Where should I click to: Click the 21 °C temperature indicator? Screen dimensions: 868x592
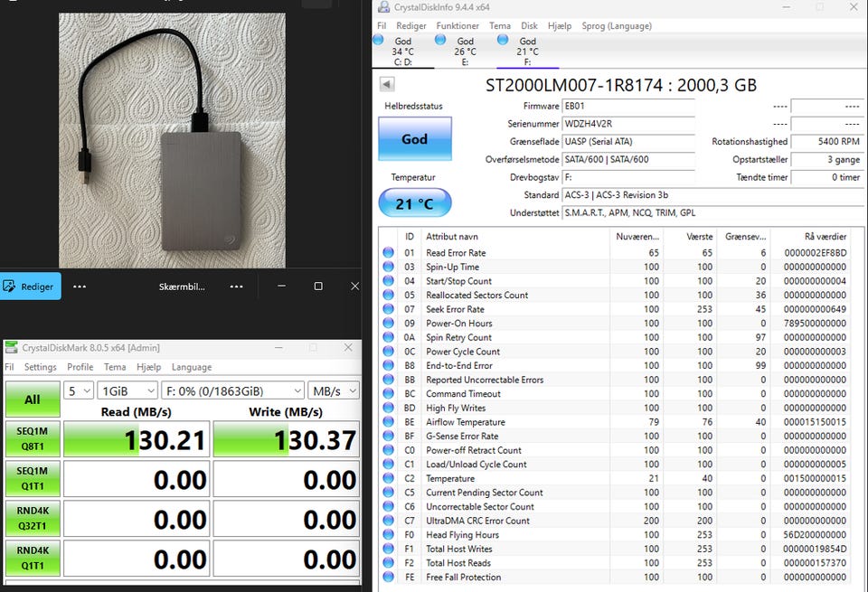415,203
